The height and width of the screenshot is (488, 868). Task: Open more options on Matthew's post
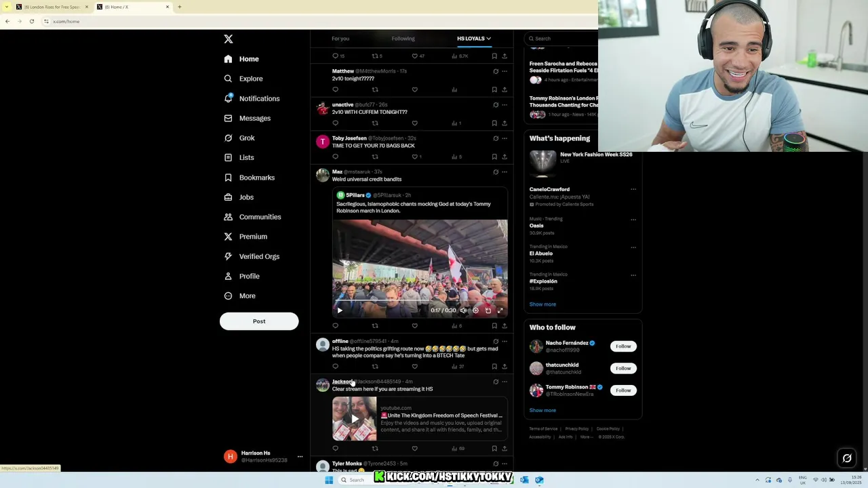pos(505,71)
